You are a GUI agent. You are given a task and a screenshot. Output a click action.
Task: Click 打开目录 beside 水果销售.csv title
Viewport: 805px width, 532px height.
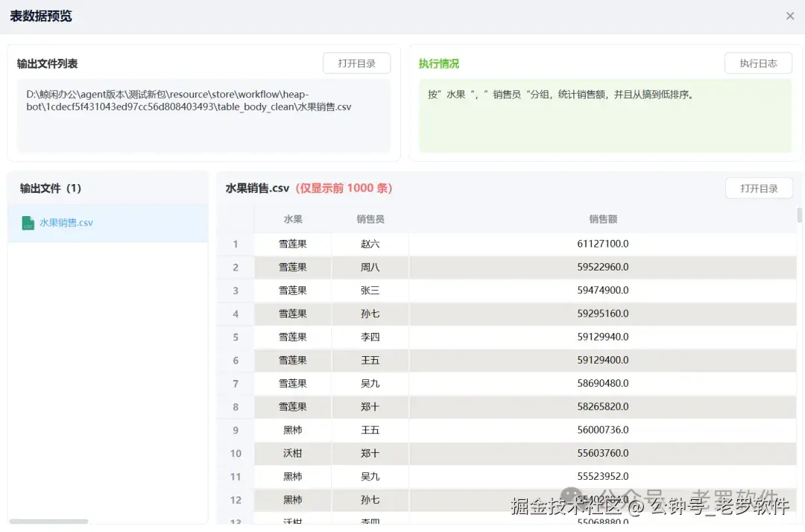pos(759,189)
